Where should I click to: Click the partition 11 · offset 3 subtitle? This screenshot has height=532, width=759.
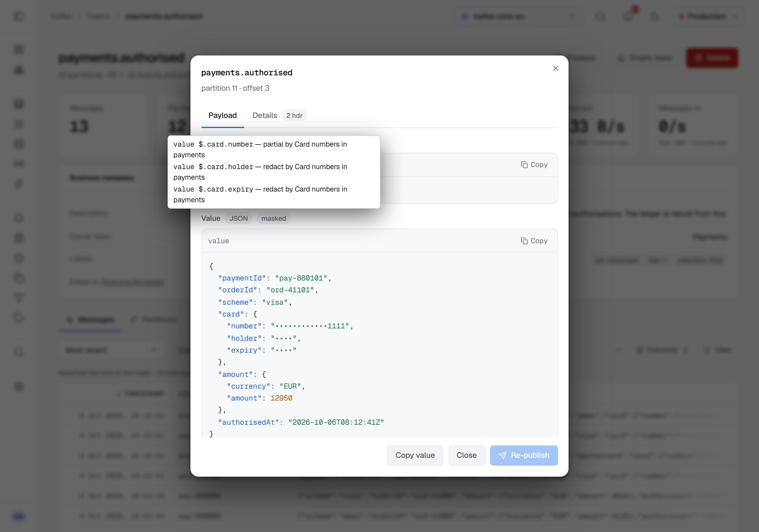[x=235, y=88]
